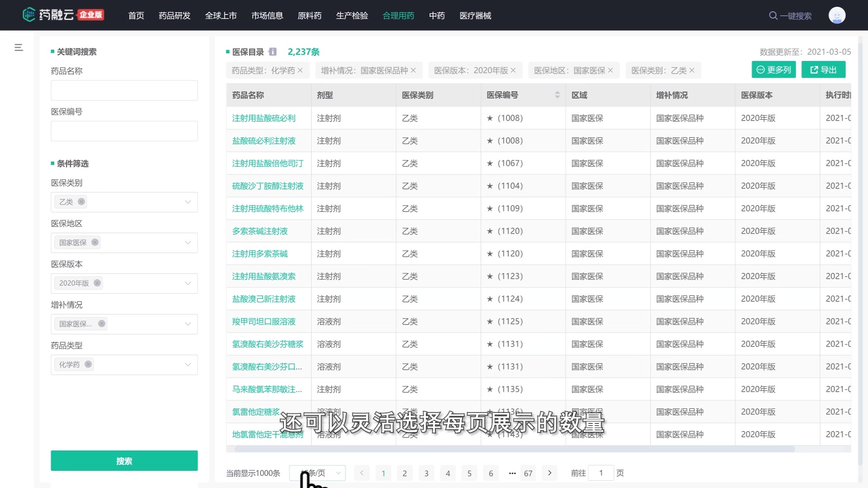
Task: Collapse the sidebar with the hamburger icon
Action: 19,47
